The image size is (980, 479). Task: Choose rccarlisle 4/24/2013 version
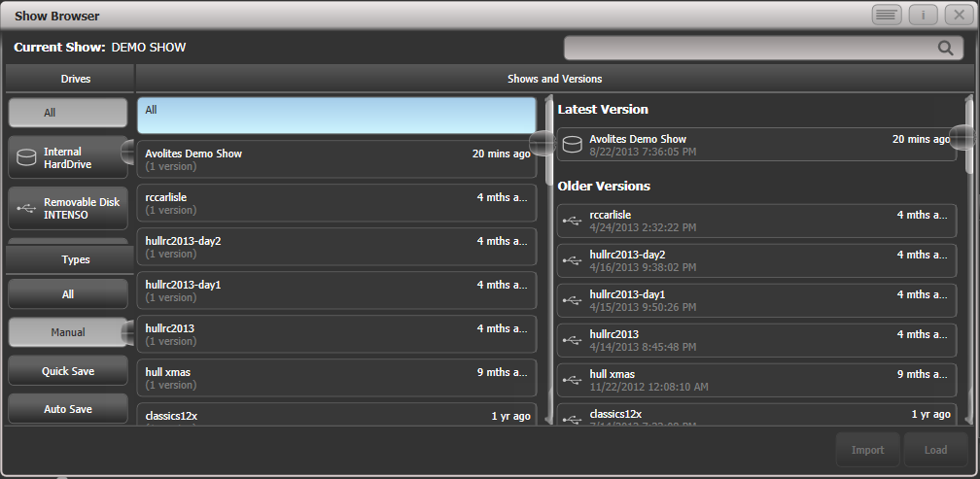[756, 221]
